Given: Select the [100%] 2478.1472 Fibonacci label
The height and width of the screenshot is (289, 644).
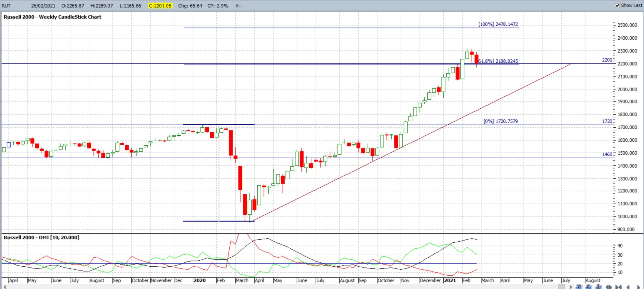Looking at the screenshot, I should (x=498, y=24).
